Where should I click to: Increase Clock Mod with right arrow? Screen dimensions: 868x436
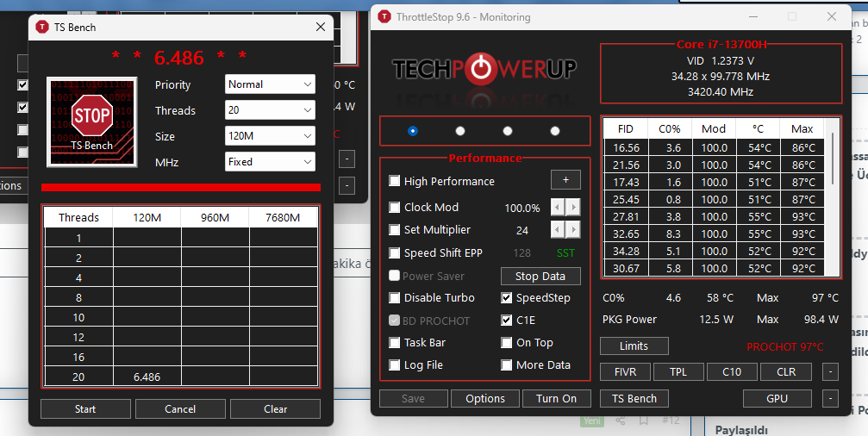[x=573, y=208]
